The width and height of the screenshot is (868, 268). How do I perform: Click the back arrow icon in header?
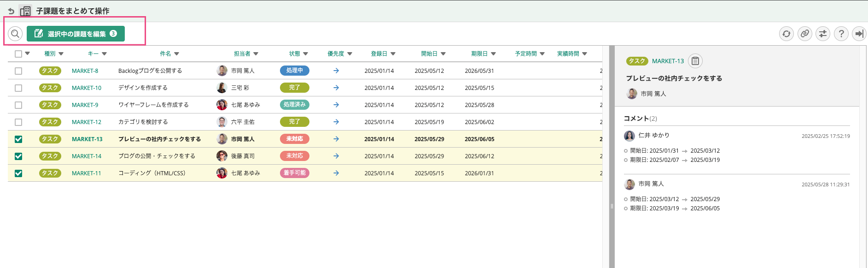point(11,11)
